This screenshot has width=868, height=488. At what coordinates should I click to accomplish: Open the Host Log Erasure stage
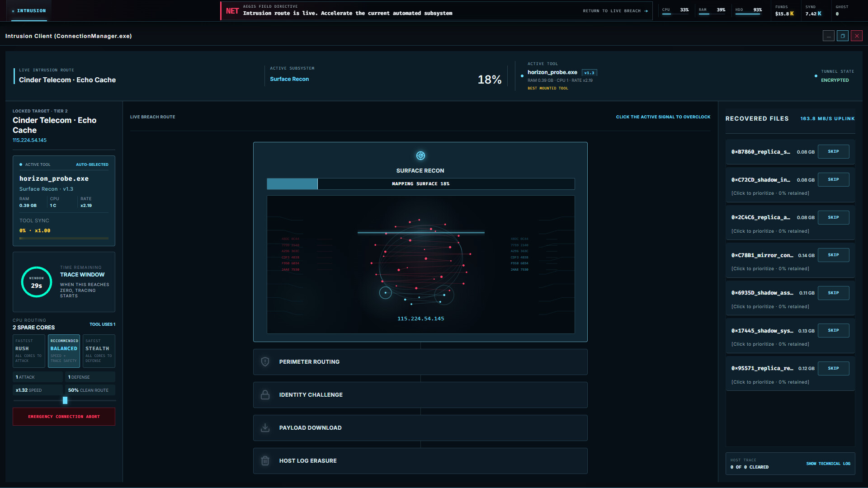420,460
